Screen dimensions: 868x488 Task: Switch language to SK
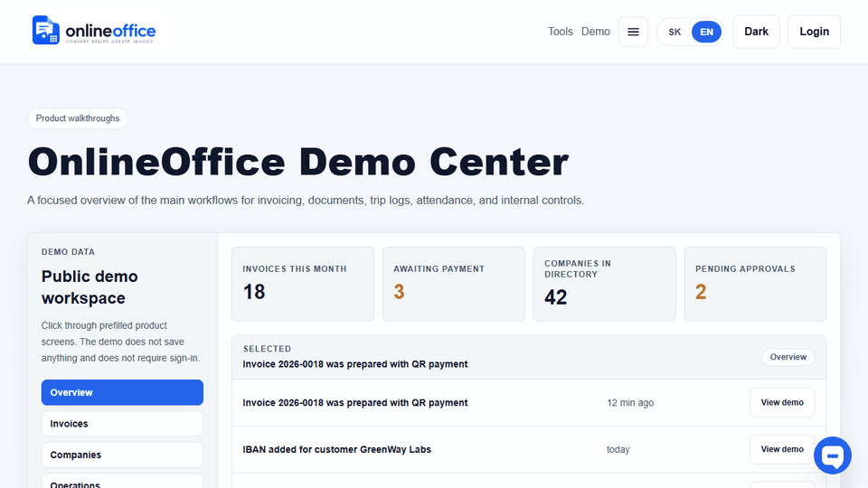(x=675, y=33)
